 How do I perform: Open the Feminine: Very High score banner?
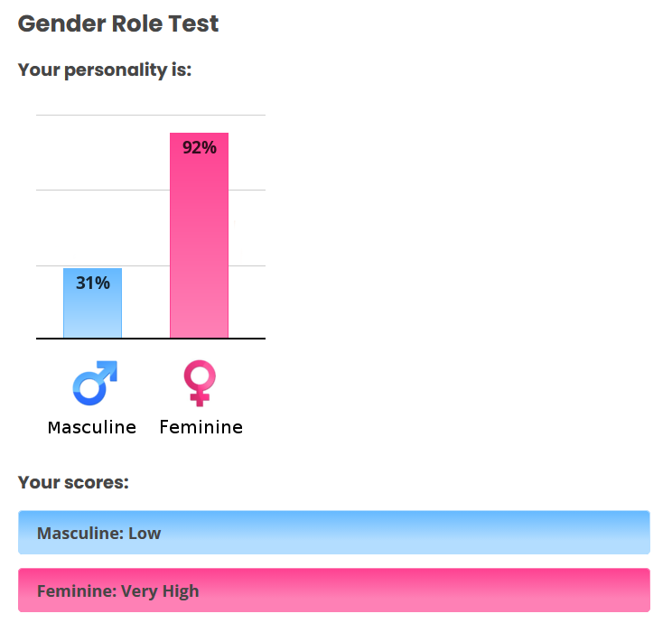(x=334, y=590)
